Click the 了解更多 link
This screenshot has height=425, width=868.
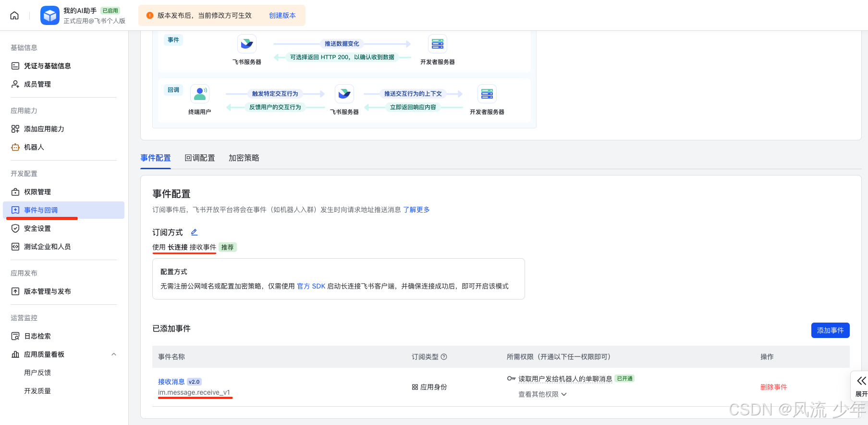(416, 210)
